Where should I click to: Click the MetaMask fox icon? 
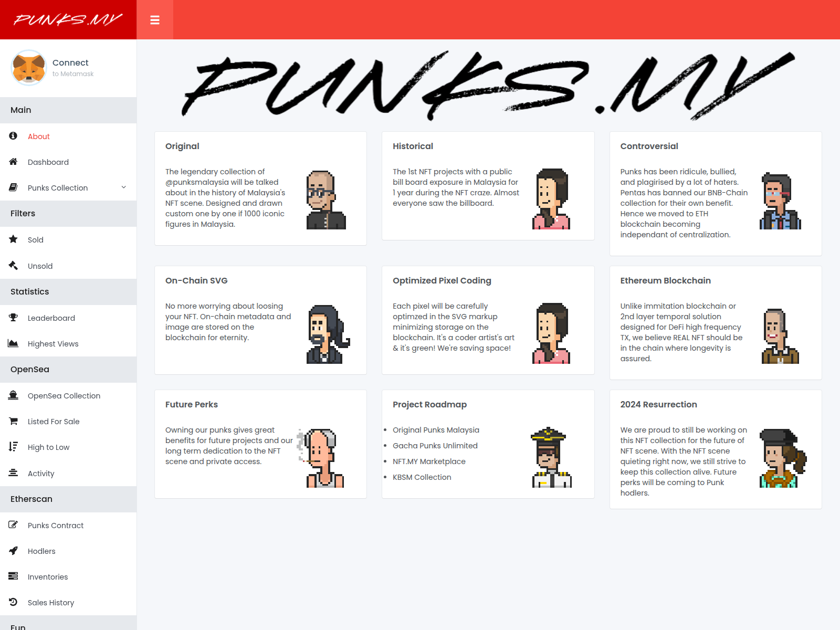pos(29,68)
